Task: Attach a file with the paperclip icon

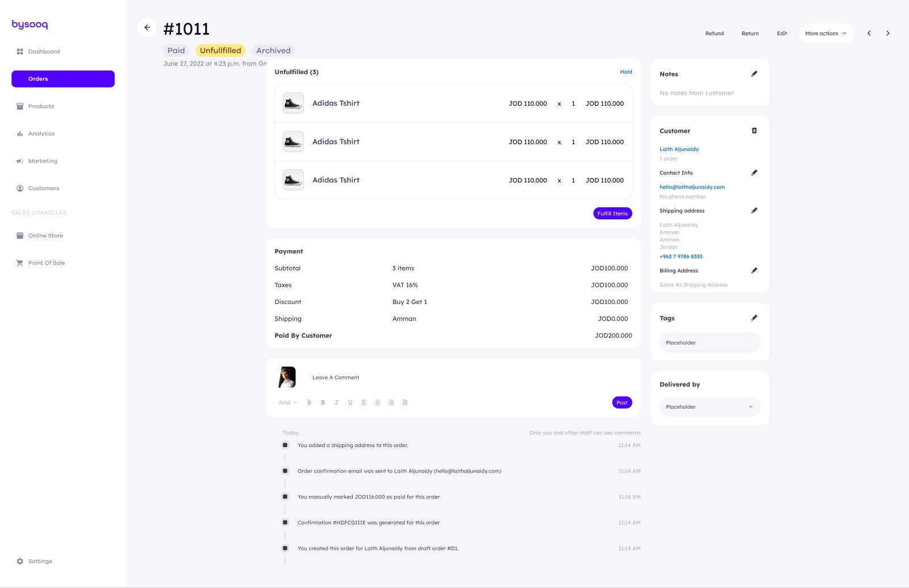Action: click(309, 402)
